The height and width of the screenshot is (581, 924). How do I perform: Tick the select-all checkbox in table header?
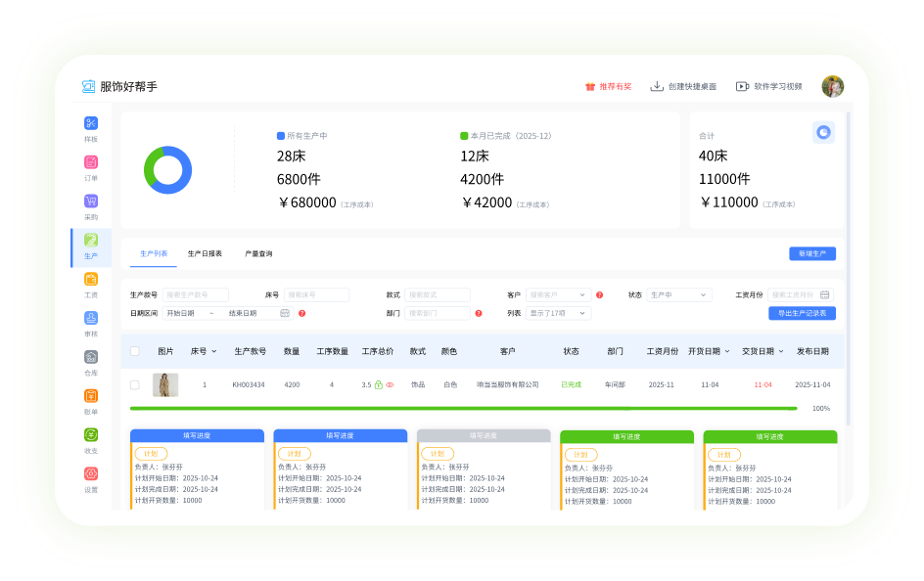[135, 351]
